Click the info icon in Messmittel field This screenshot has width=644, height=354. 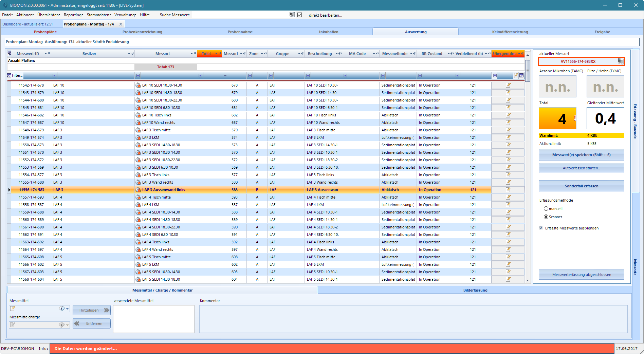[61, 309]
